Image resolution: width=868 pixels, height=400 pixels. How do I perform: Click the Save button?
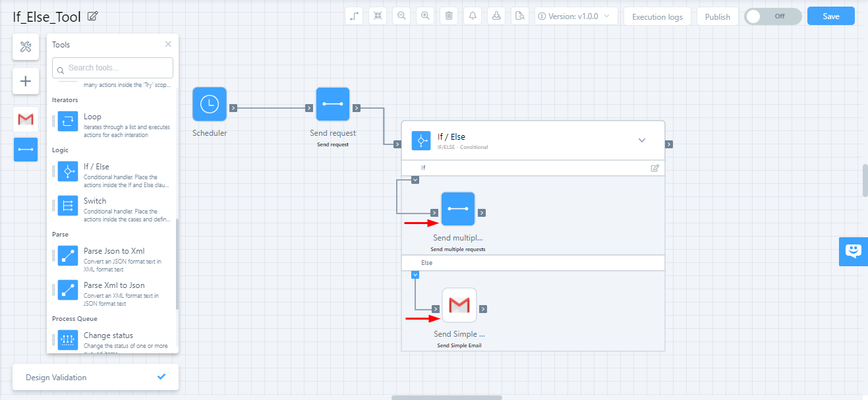(x=830, y=16)
